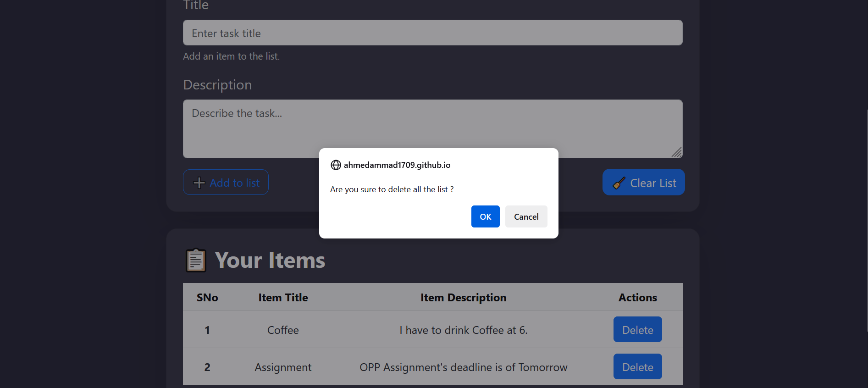Delete the Coffee item
868x388 pixels.
tap(637, 330)
